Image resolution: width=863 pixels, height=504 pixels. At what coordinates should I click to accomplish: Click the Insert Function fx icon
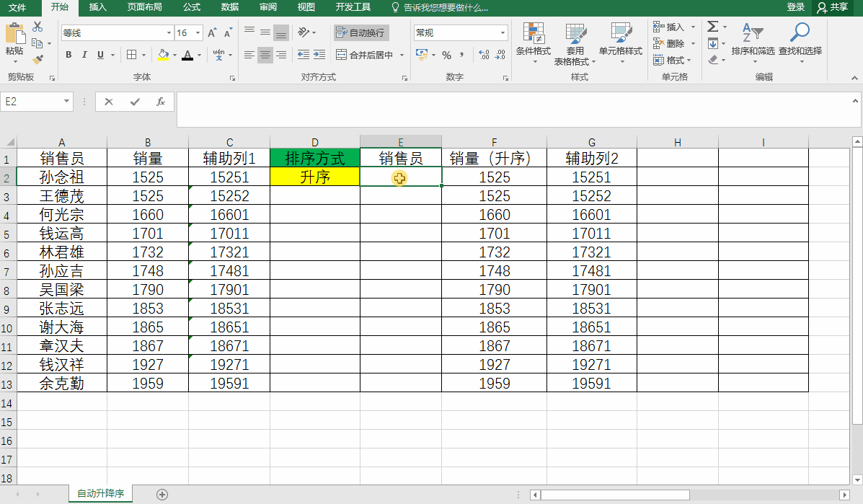pyautogui.click(x=161, y=101)
